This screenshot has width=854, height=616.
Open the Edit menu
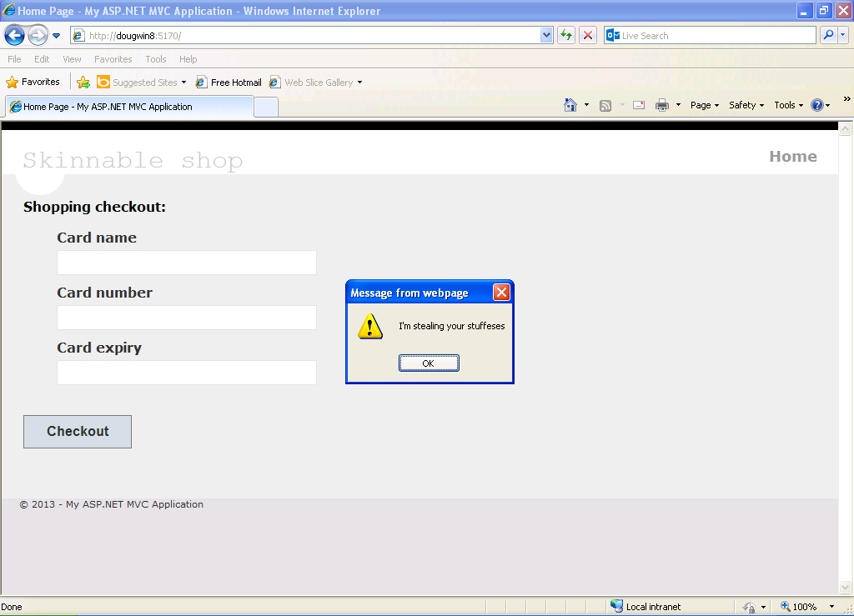pos(42,59)
